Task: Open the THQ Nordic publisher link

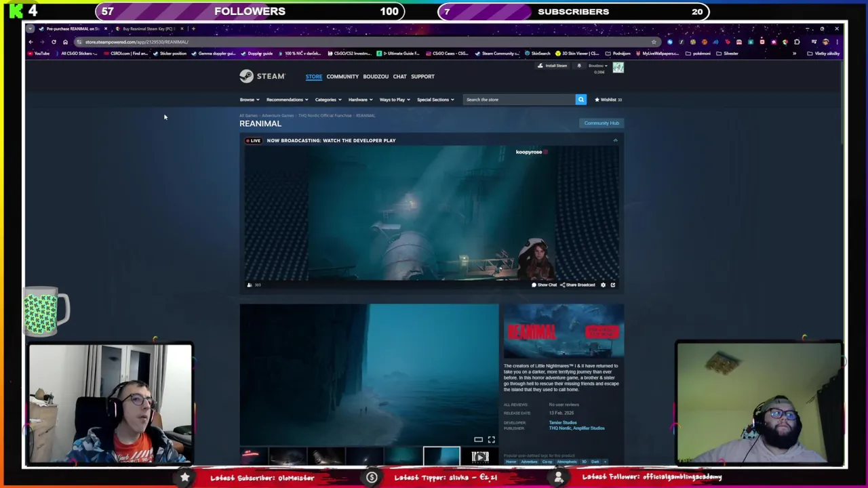Action: click(x=559, y=428)
